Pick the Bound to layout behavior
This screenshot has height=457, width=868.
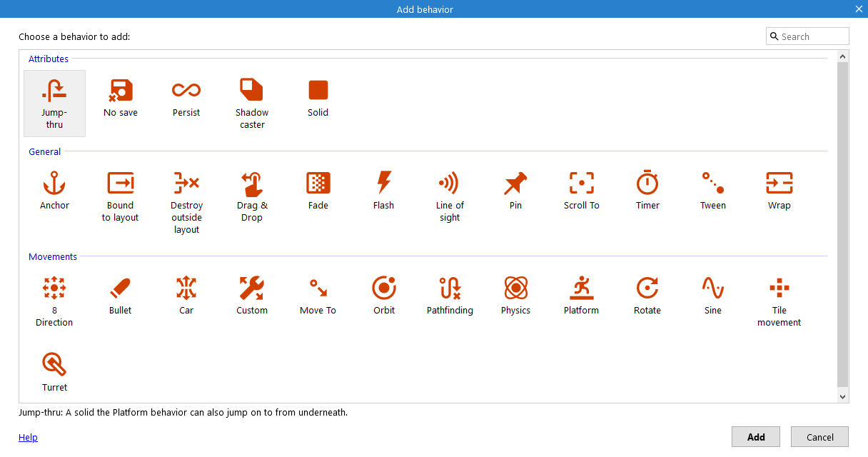pos(121,196)
